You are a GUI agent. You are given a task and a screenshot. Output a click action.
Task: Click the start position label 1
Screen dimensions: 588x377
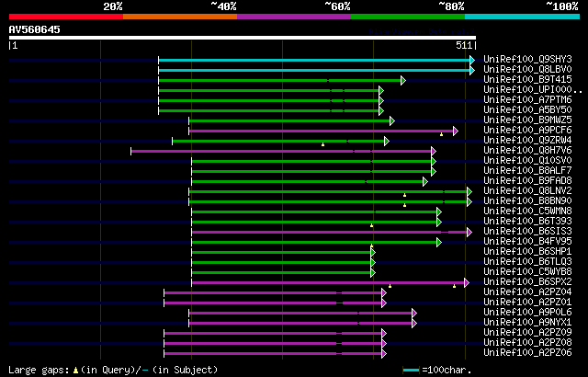(15, 45)
